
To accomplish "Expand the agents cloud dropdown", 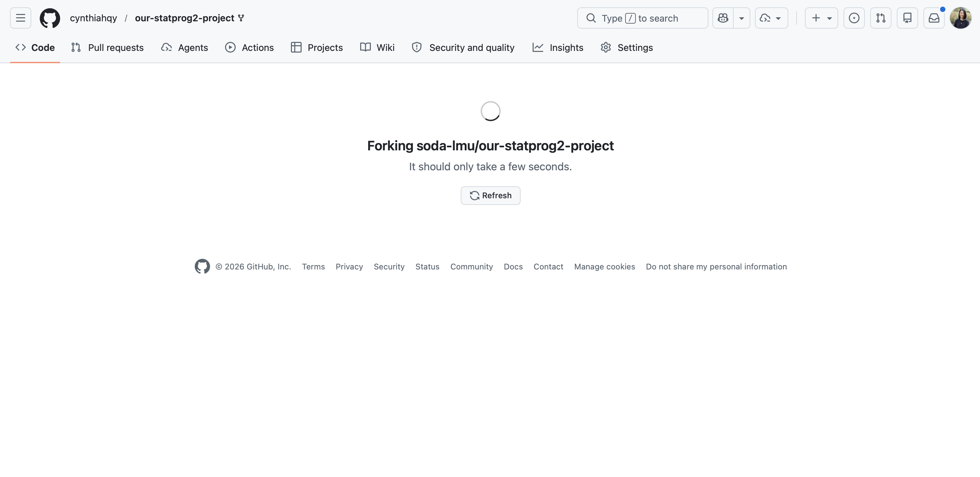I will (x=771, y=18).
